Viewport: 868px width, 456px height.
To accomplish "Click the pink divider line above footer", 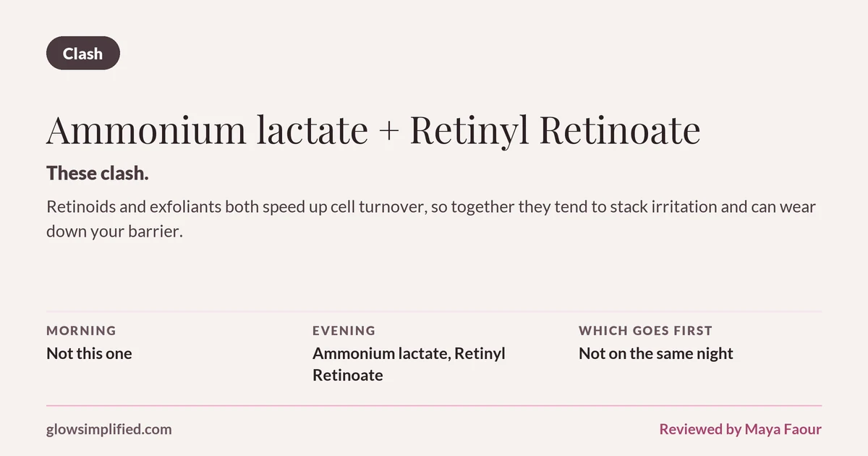I will coord(434,405).
